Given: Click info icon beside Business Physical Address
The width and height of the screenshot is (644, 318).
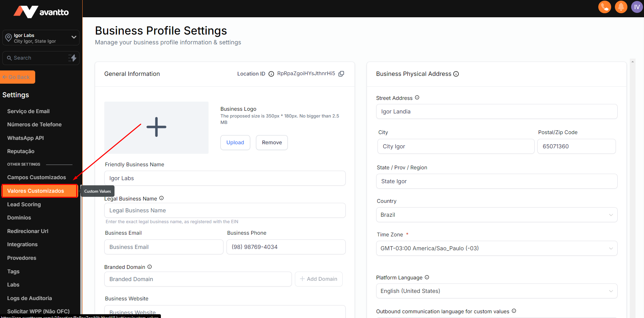Looking at the screenshot, I should [x=456, y=74].
